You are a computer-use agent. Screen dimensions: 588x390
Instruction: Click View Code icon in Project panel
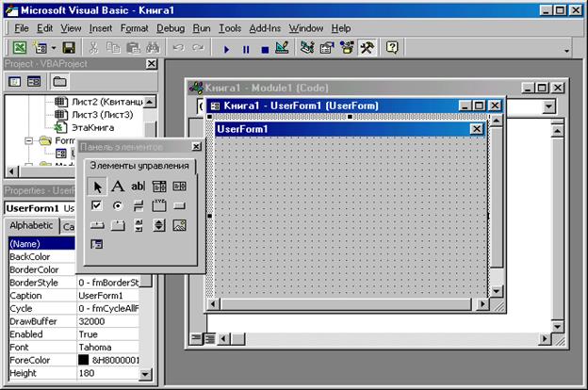15,81
